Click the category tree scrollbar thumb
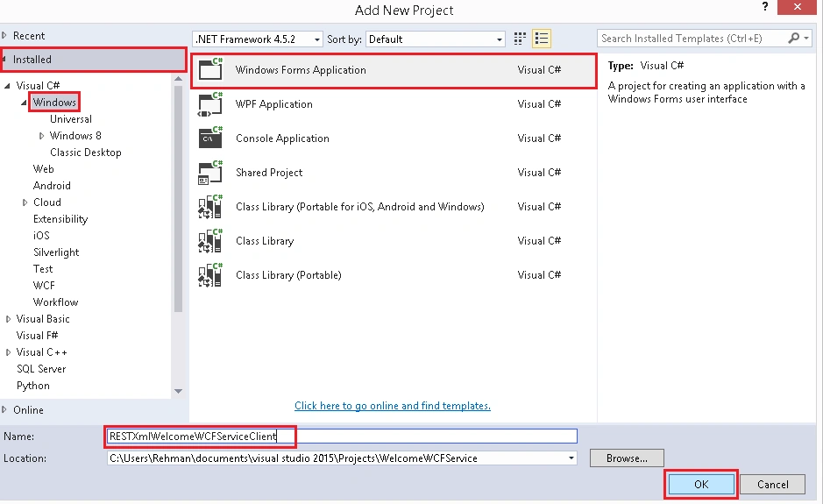The image size is (823, 504). pos(179,198)
